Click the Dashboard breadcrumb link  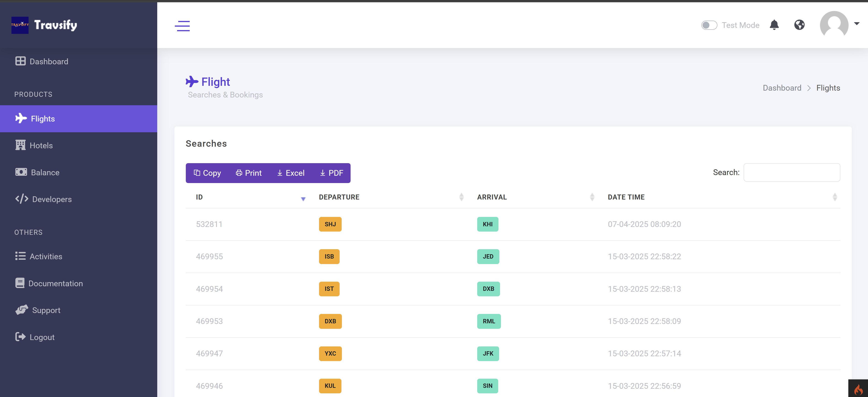(x=782, y=88)
